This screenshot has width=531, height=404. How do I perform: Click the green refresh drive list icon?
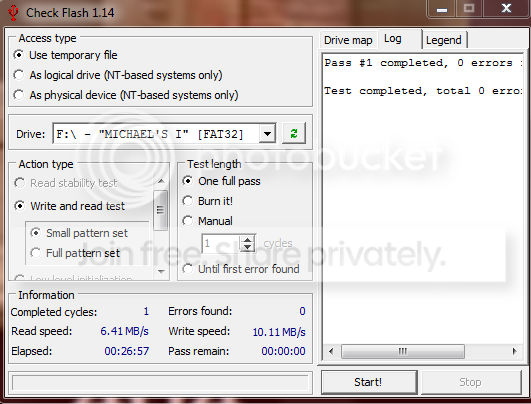(294, 133)
